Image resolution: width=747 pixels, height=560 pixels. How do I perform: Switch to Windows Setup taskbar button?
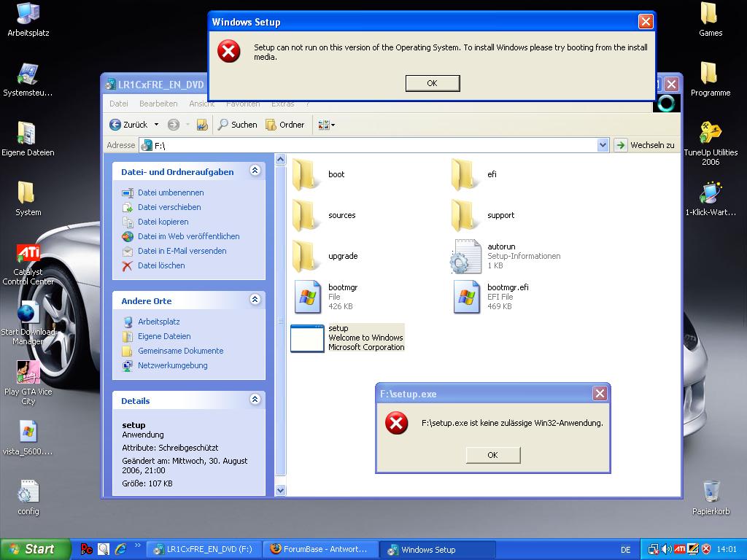[438, 550]
